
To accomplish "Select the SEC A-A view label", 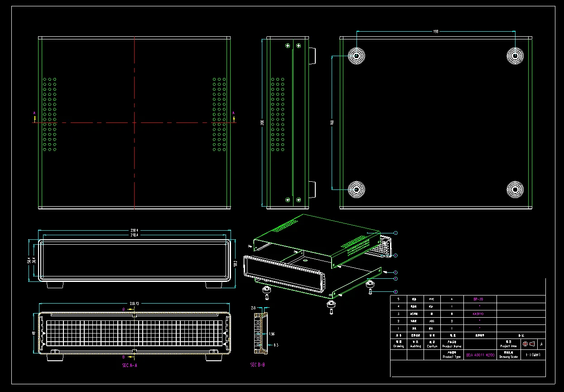I will tap(130, 365).
